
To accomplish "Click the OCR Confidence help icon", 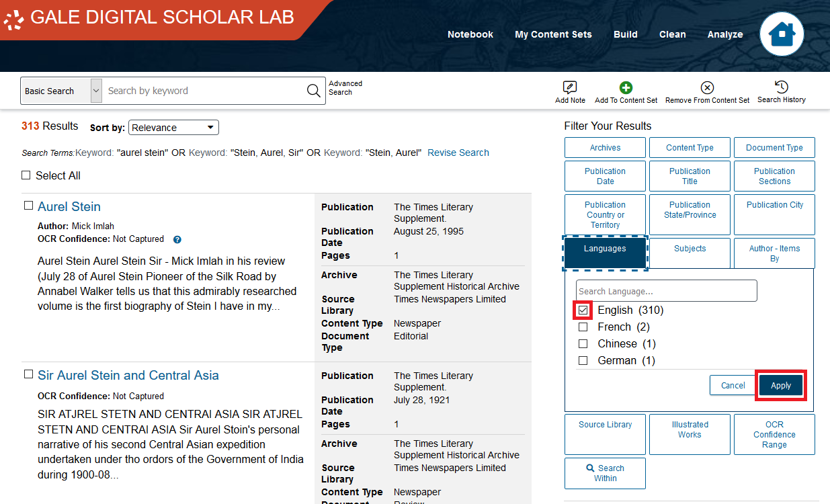I will 176,239.
